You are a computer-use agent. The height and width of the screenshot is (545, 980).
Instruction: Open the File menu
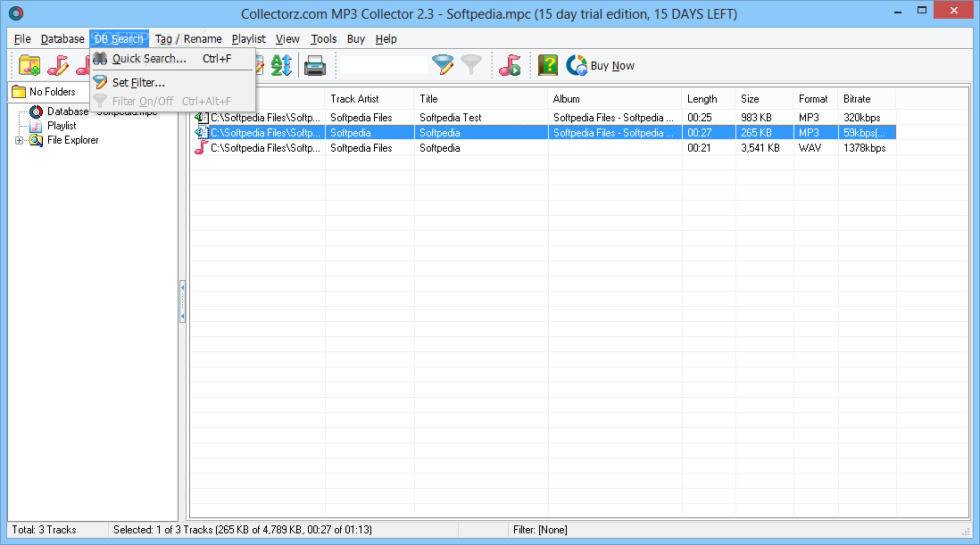[22, 38]
